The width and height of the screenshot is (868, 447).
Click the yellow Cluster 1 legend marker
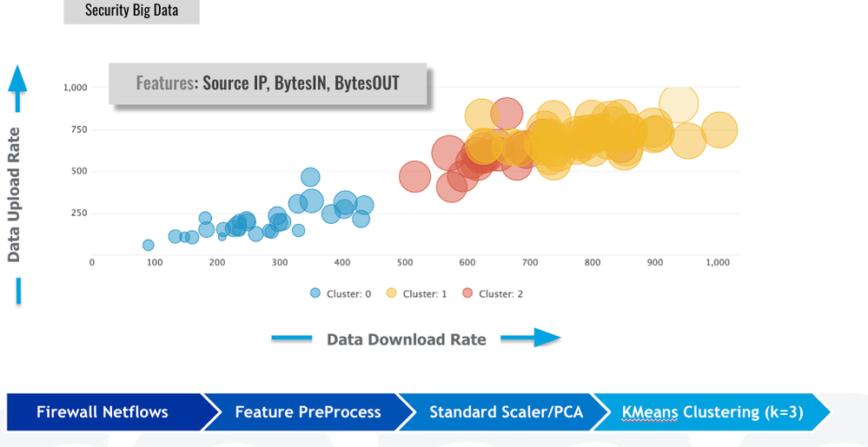(x=391, y=293)
